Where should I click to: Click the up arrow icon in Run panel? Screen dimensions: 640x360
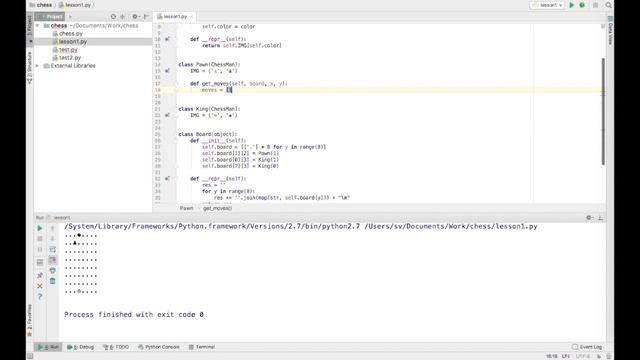point(52,228)
